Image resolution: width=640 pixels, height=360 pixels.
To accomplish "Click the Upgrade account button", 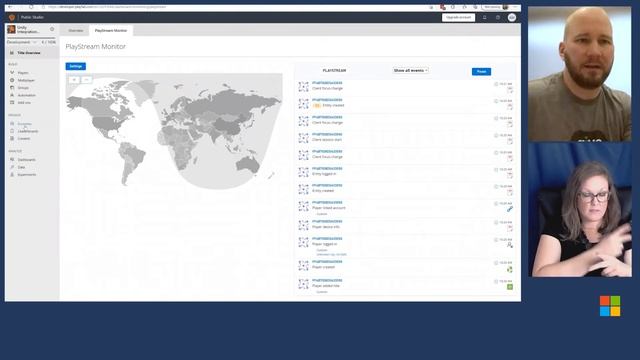I will (x=458, y=18).
